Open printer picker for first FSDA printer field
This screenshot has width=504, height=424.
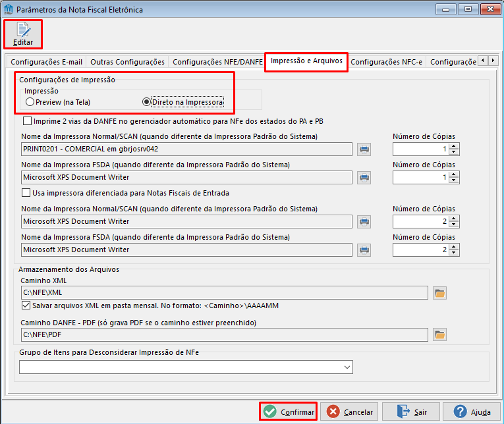(364, 178)
